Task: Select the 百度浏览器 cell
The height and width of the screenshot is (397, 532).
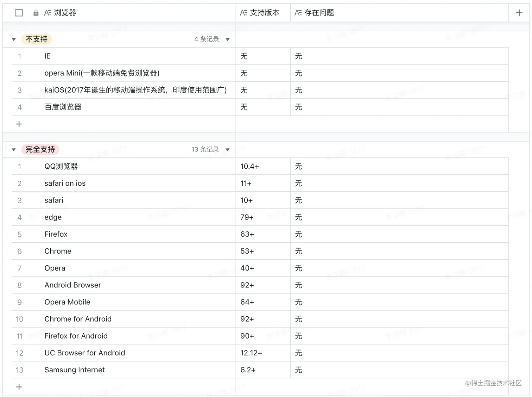Action: (123, 107)
